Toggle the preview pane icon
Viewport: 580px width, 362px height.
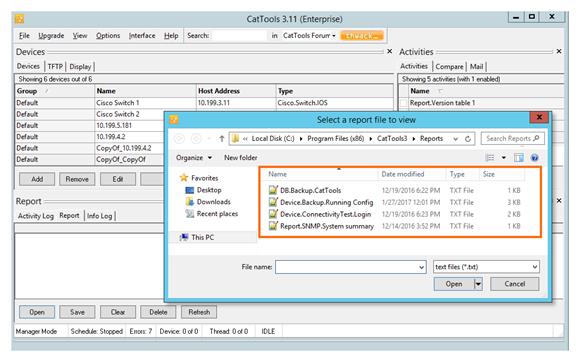click(x=519, y=158)
